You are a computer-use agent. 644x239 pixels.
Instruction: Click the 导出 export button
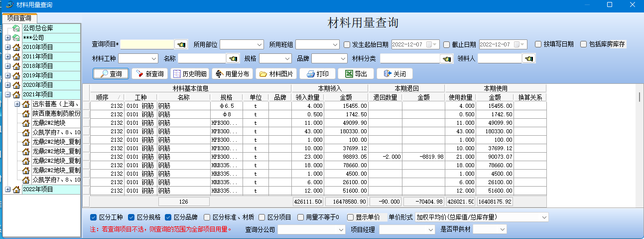click(356, 74)
